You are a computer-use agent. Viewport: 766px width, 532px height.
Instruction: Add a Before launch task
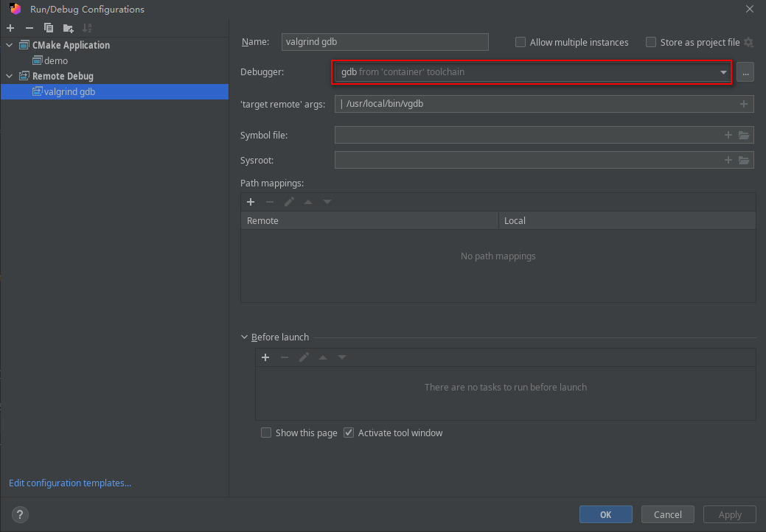[x=265, y=358]
